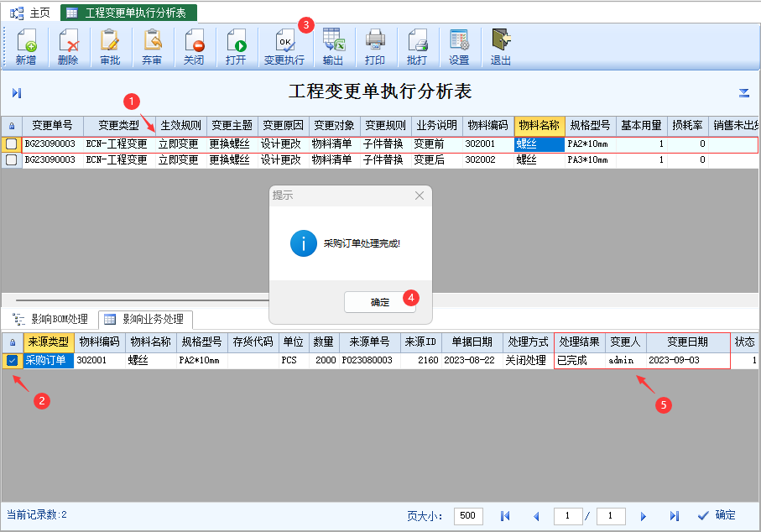Sort by 变更单号 column header
This screenshot has height=532, width=761.
pos(52,126)
